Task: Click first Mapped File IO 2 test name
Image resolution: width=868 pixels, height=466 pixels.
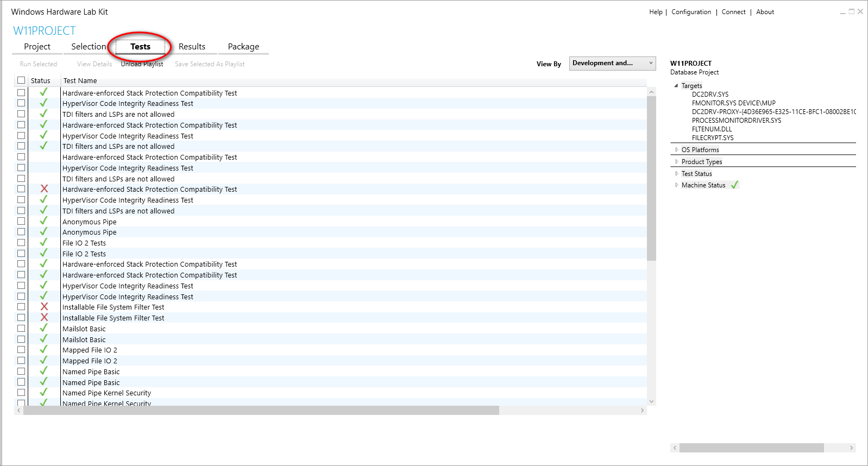Action: pyautogui.click(x=90, y=350)
